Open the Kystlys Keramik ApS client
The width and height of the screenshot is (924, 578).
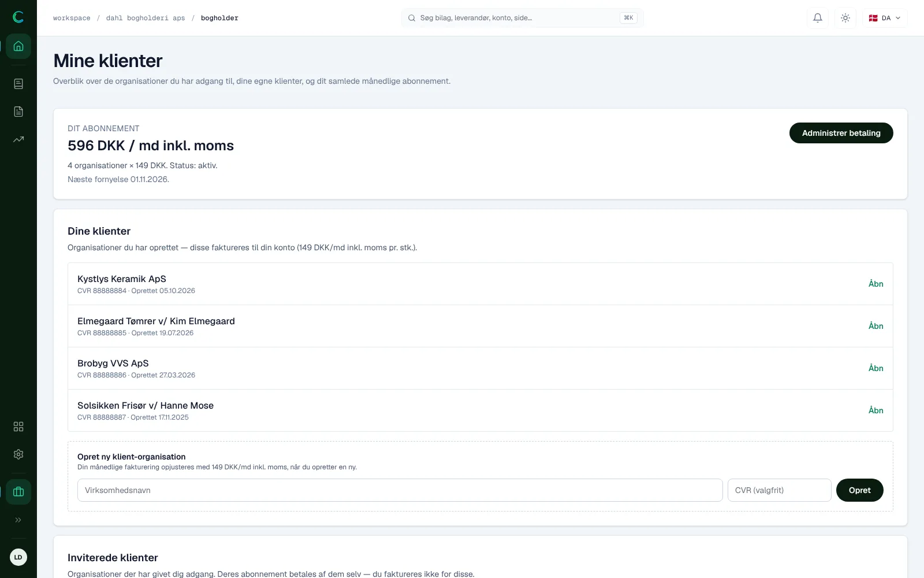tap(875, 284)
